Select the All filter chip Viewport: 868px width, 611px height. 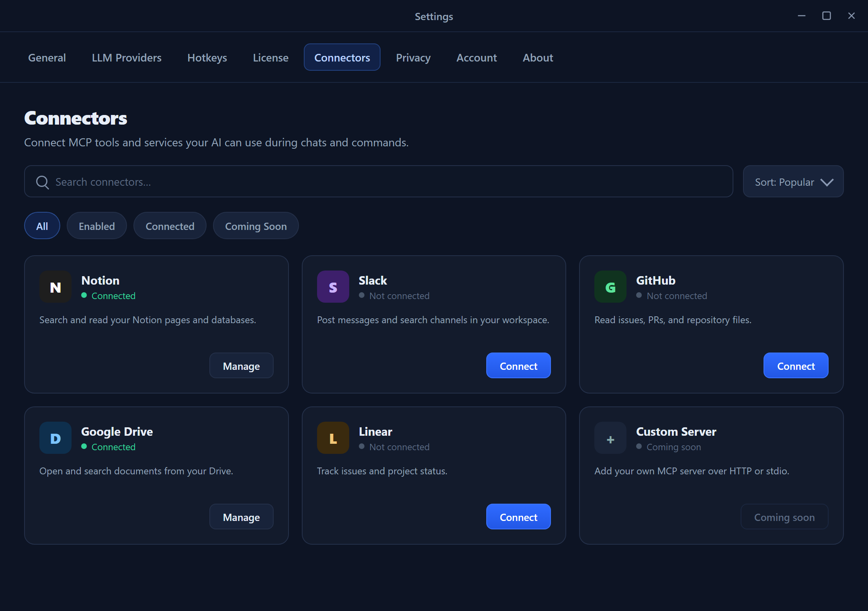coord(42,226)
